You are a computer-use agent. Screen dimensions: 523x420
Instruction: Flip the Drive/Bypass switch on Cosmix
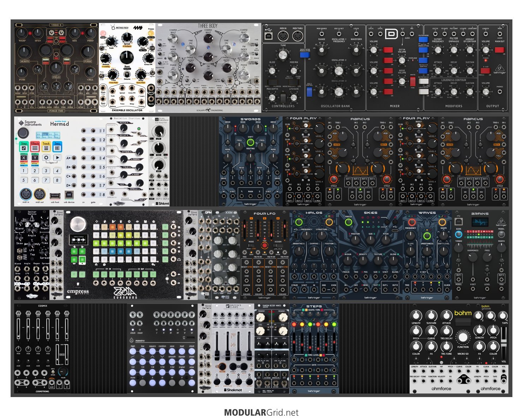point(53,372)
